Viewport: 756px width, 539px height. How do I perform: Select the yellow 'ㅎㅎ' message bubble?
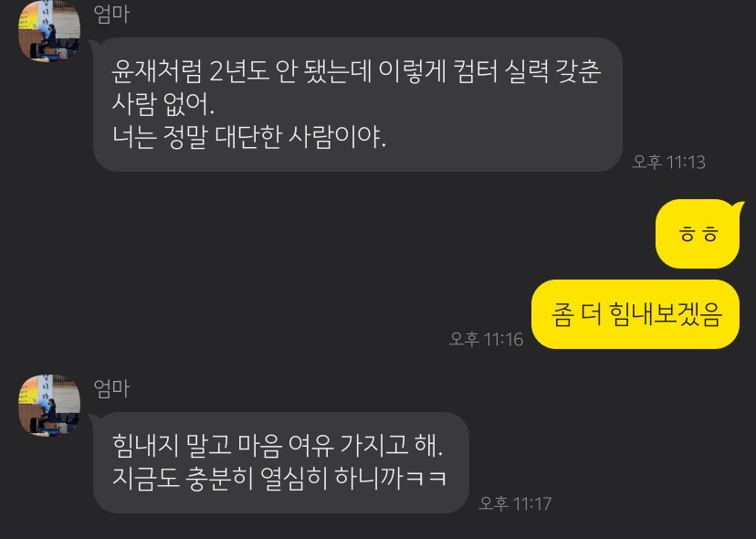tap(698, 234)
